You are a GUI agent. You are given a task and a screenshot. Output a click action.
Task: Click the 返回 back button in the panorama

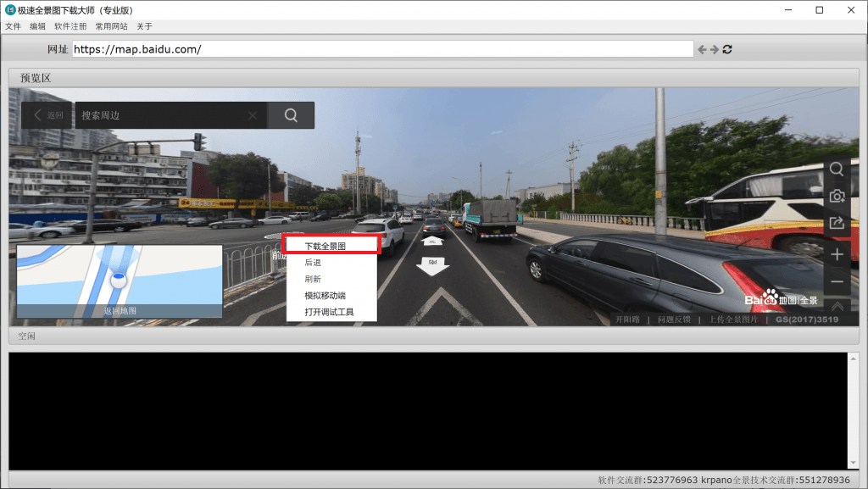tap(47, 115)
